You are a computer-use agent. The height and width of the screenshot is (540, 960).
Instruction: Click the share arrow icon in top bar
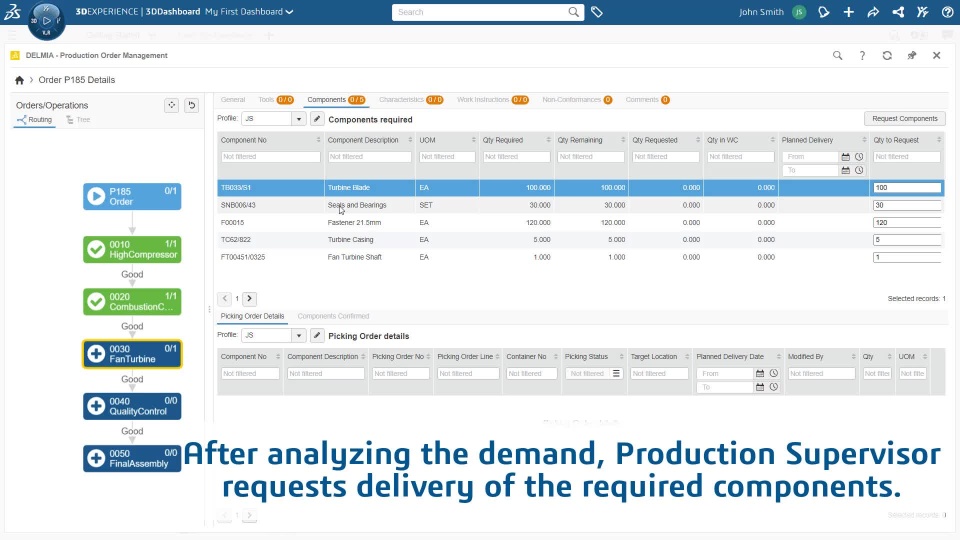click(x=873, y=12)
